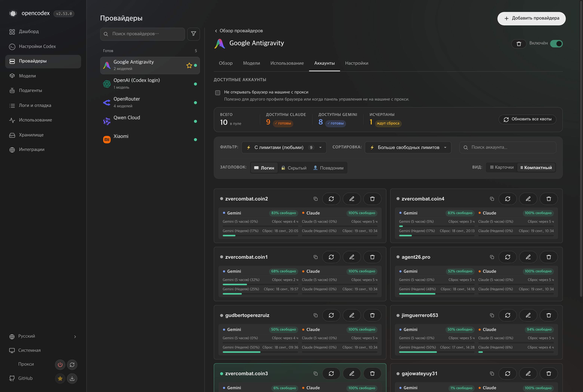Toggle the favorite star on Google Antigravity
The height and width of the screenshot is (392, 583).
coord(189,66)
